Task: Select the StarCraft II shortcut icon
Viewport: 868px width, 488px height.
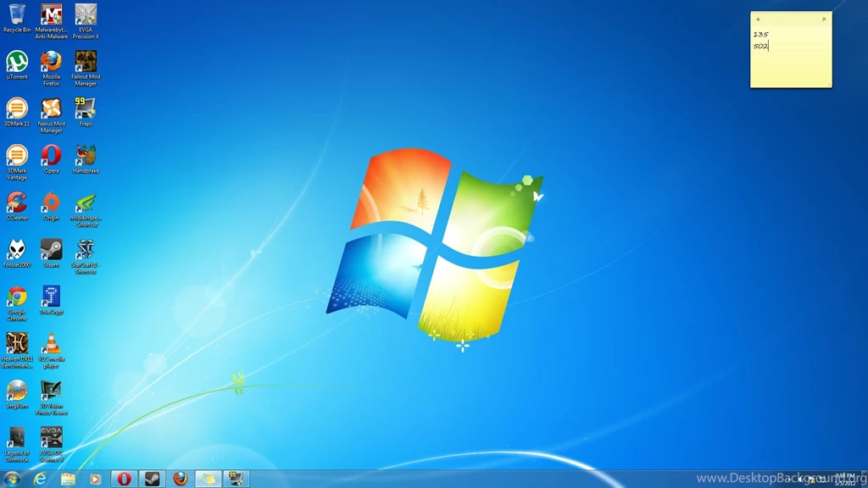Action: (x=86, y=249)
